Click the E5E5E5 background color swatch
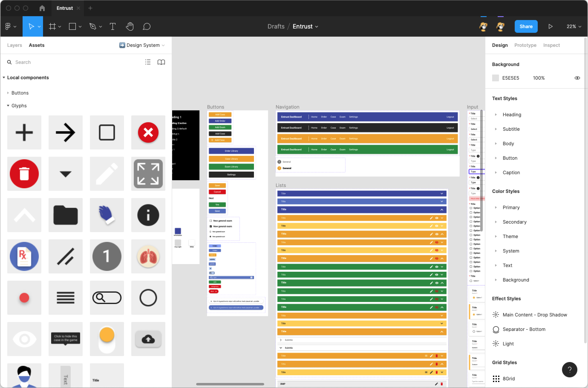588x388 pixels. [495, 78]
